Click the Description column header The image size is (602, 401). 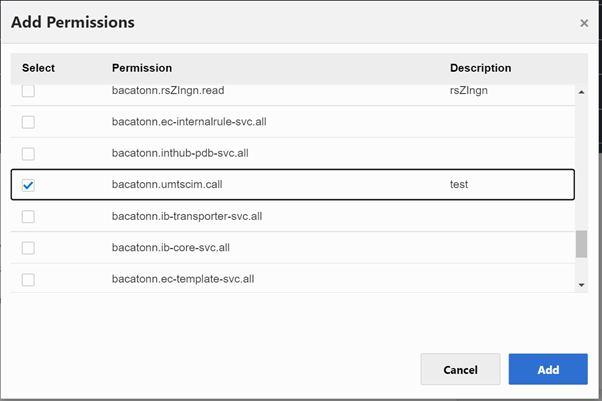tap(480, 68)
